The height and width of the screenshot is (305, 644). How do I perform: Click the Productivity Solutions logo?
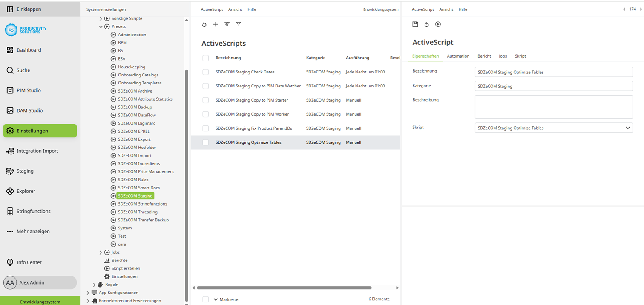[x=26, y=30]
